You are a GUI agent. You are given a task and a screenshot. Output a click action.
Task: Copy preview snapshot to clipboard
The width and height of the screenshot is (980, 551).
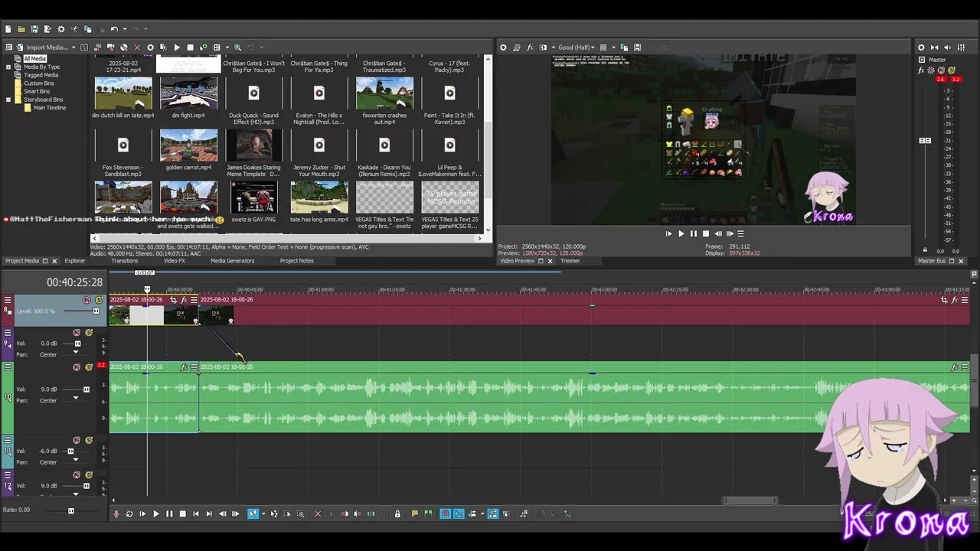tap(625, 47)
